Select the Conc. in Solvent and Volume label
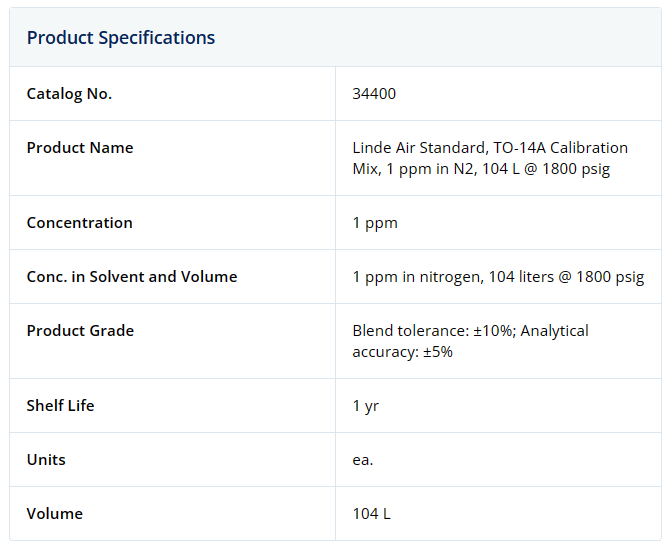The height and width of the screenshot is (543, 668). point(132,277)
